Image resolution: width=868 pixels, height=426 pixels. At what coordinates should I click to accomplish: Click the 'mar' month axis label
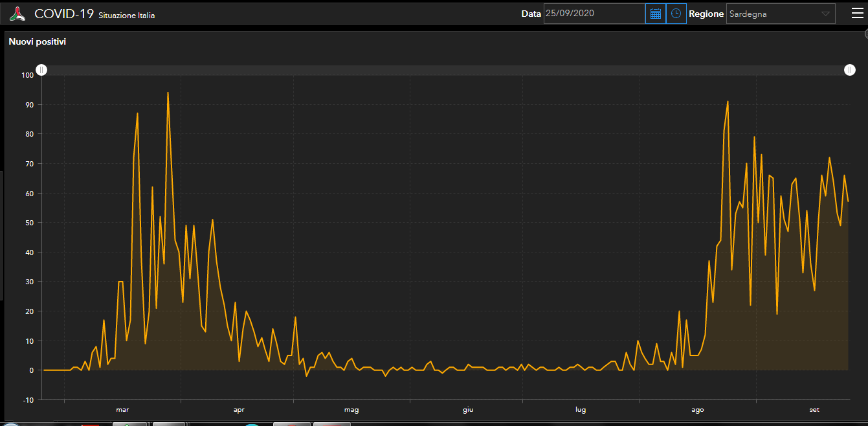pos(122,409)
